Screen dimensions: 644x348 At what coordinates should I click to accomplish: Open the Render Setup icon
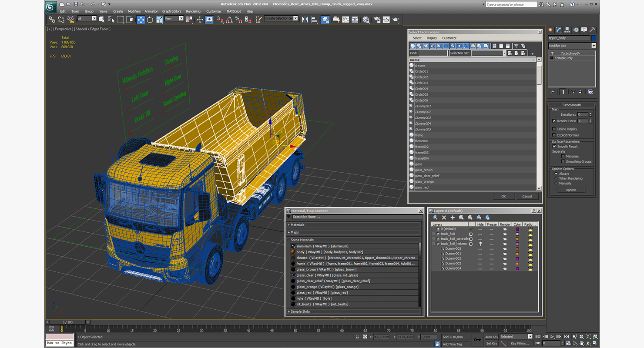pos(377,20)
